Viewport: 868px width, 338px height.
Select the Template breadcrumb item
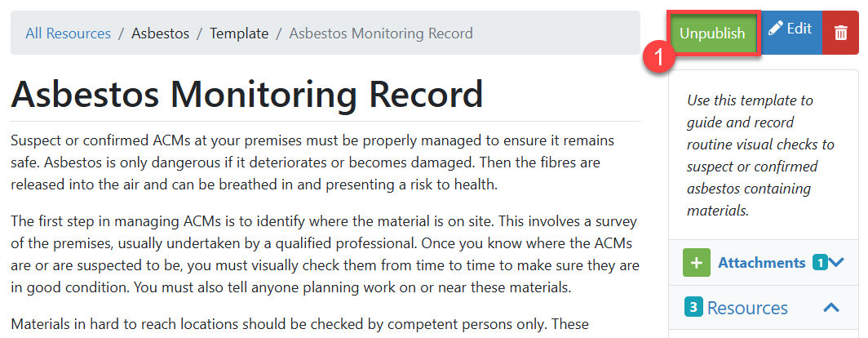(239, 33)
